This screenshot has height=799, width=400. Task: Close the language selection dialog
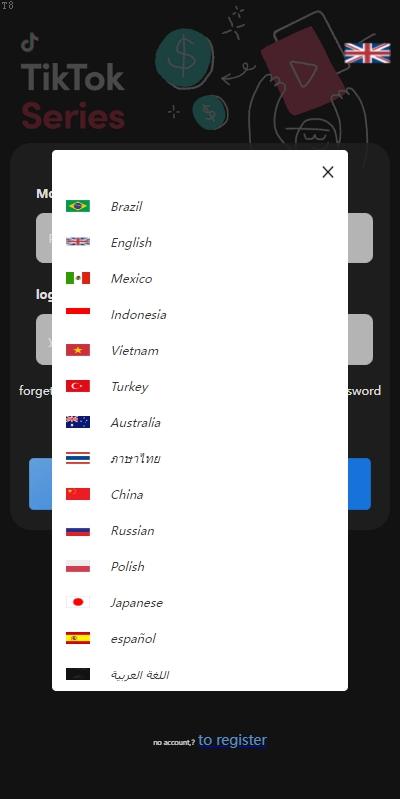[x=328, y=172]
